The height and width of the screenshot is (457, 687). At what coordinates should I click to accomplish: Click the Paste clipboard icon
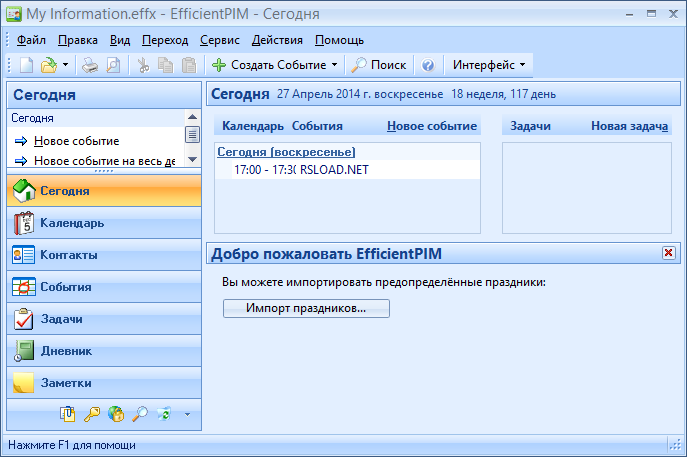tap(189, 65)
